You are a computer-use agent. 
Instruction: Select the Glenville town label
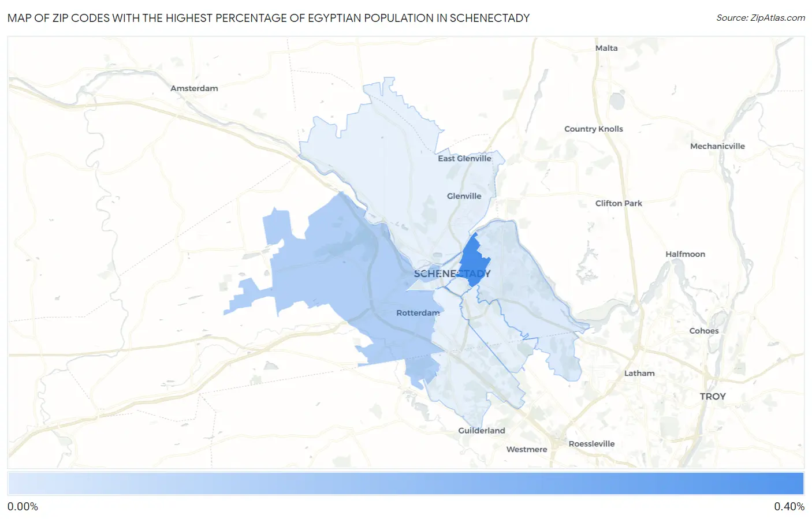464,196
